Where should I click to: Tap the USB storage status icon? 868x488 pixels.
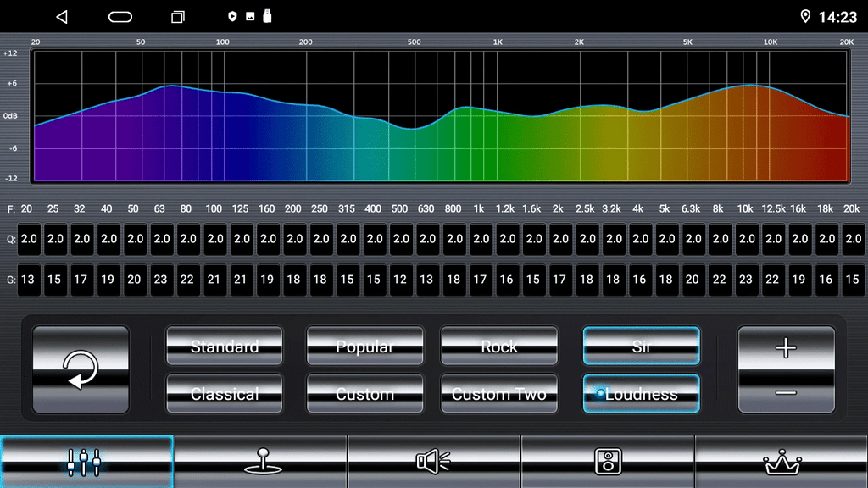[x=267, y=16]
